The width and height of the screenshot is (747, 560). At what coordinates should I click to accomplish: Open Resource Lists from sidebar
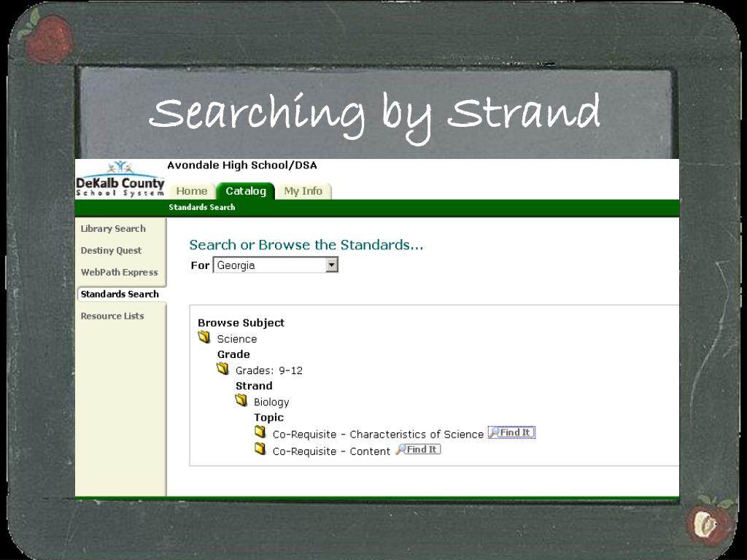point(112,316)
